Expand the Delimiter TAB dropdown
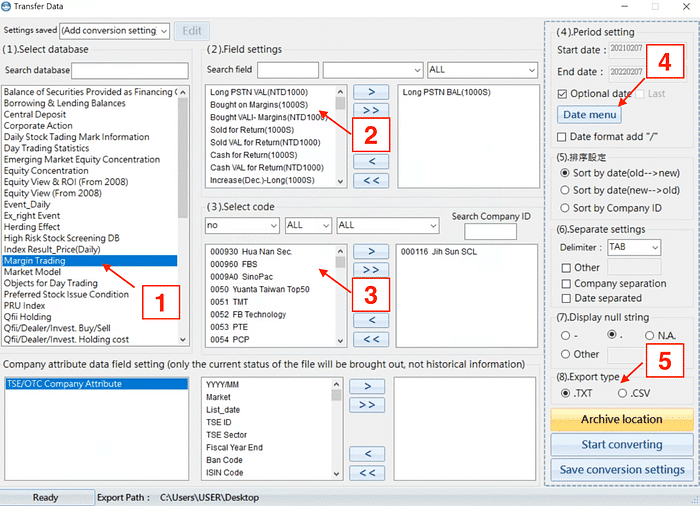700x506 pixels. pyautogui.click(x=635, y=248)
